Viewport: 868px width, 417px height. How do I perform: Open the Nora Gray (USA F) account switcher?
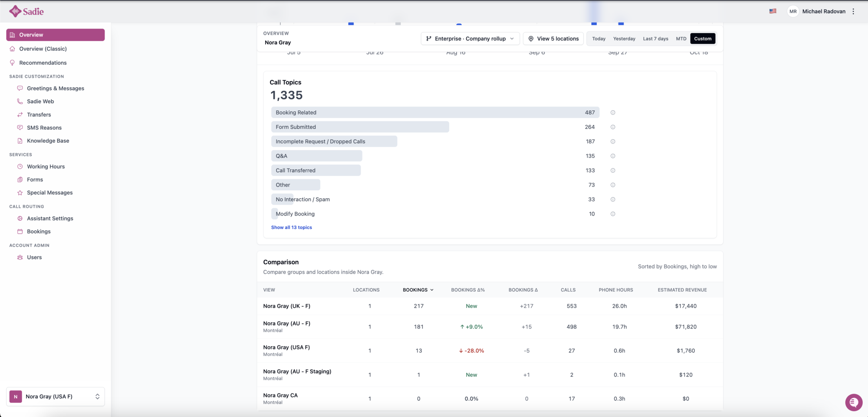pyautogui.click(x=56, y=397)
